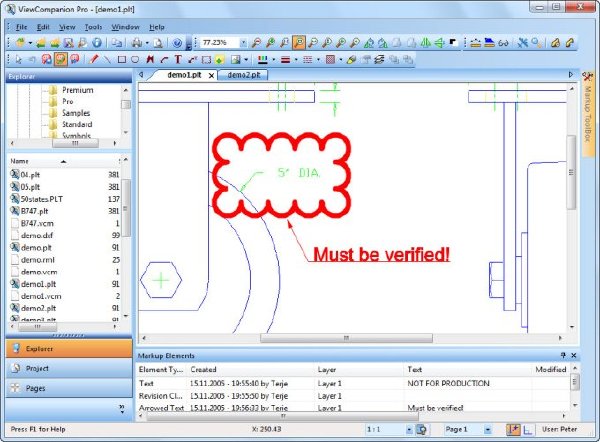Screen dimensions: 600x442
Task: Open the Pages panel button
Action: [69, 388]
